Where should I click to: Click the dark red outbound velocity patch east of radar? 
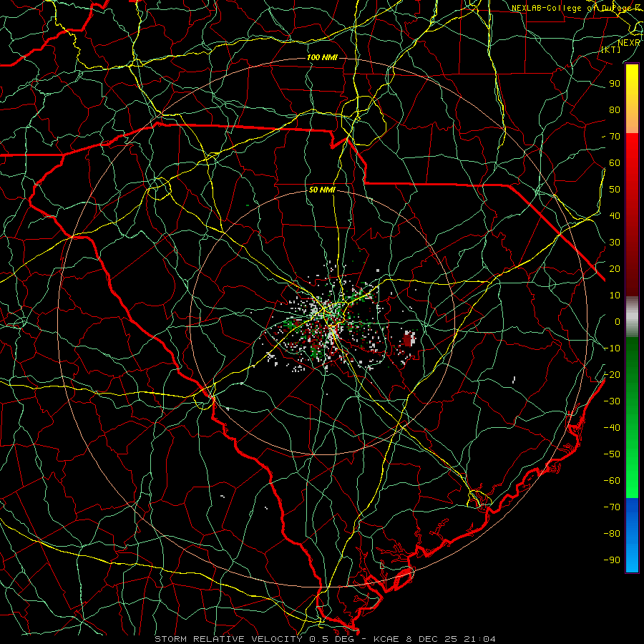point(408,341)
